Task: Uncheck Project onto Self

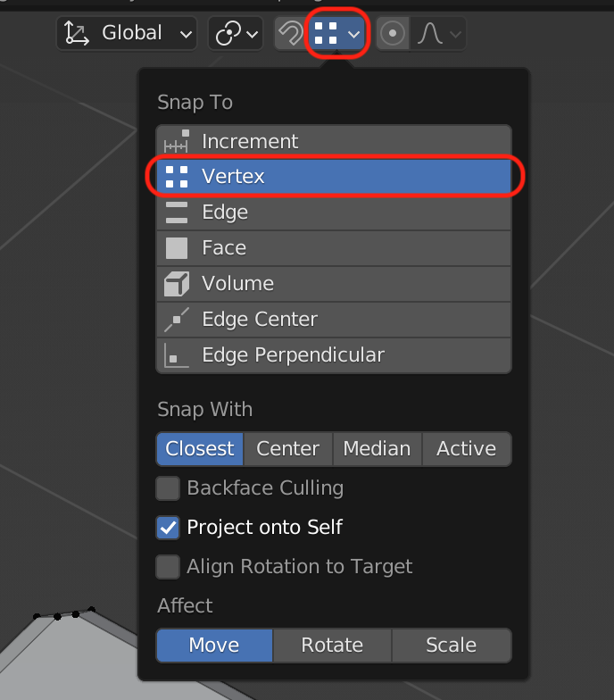Action: pos(168,528)
